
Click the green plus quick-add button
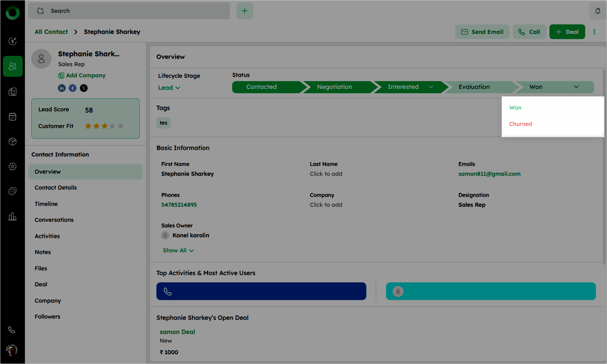point(244,11)
